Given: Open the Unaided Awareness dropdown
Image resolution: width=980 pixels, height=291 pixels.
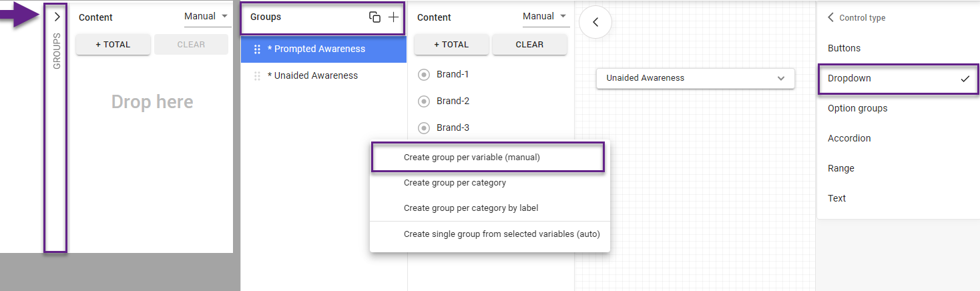Looking at the screenshot, I should click(695, 78).
